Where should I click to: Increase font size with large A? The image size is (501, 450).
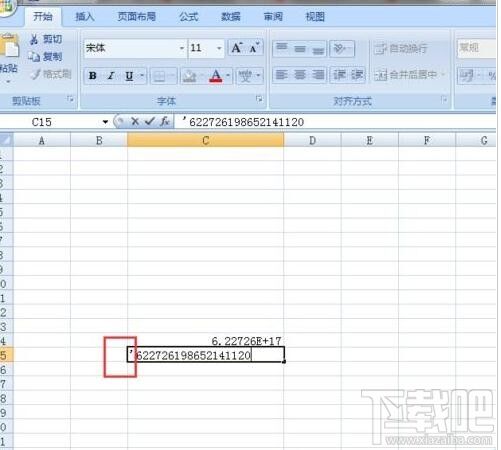[237, 48]
